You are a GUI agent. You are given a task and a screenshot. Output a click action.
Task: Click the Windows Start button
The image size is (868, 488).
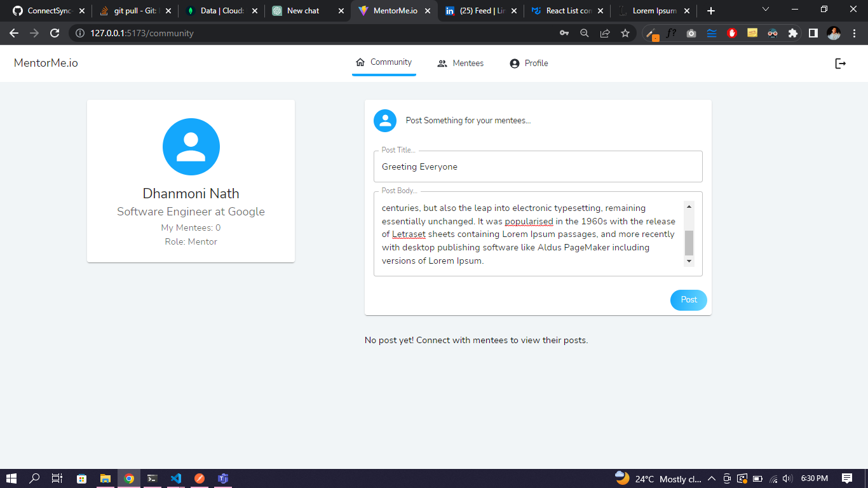point(12,478)
